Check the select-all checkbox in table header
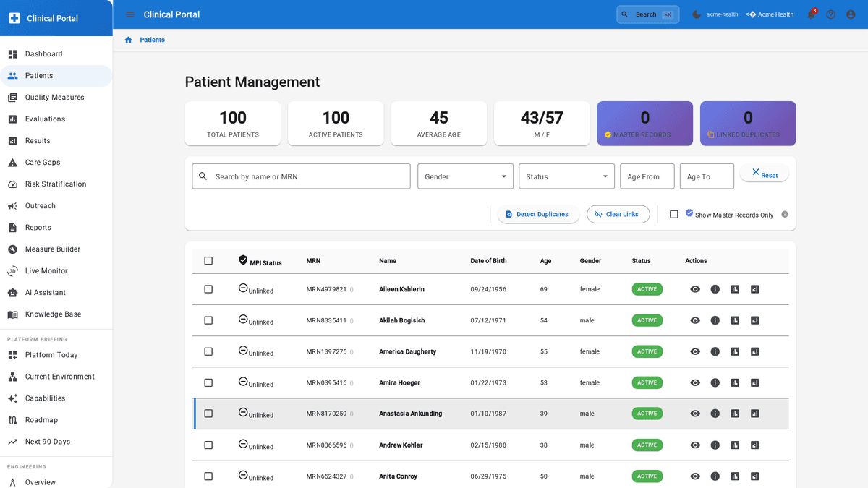 [208, 260]
